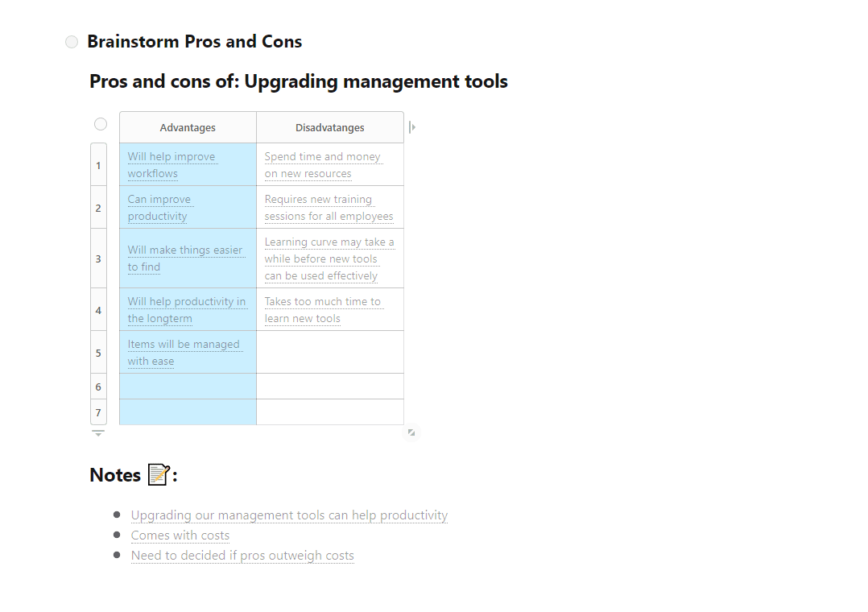This screenshot has height=612, width=868.
Task: Select row number 5 handle
Action: 98,353
